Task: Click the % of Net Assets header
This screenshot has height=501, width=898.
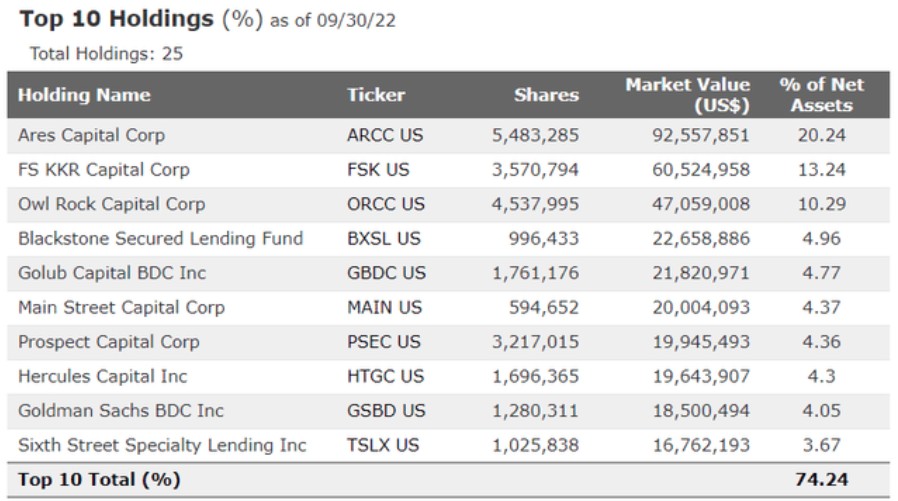Action: [821, 95]
